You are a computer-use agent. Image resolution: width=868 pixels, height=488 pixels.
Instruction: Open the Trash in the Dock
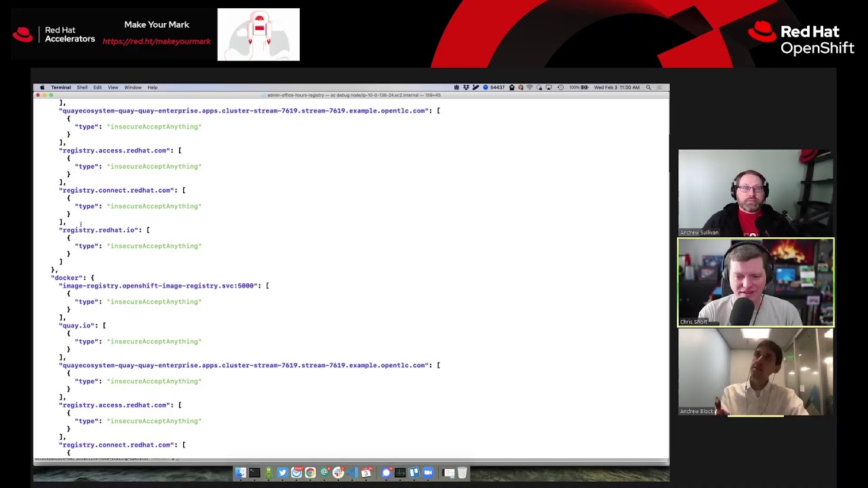click(x=462, y=472)
